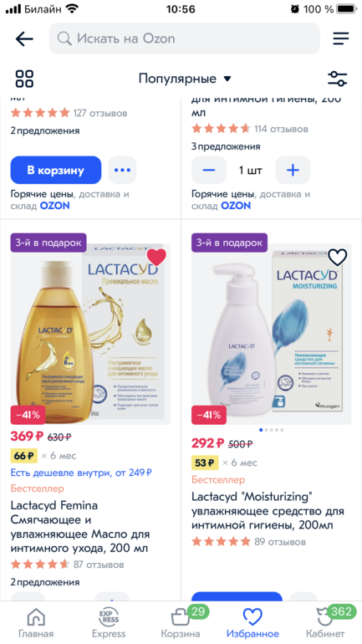Add Lactacyd Moisturizing to favorites heart

point(338,258)
